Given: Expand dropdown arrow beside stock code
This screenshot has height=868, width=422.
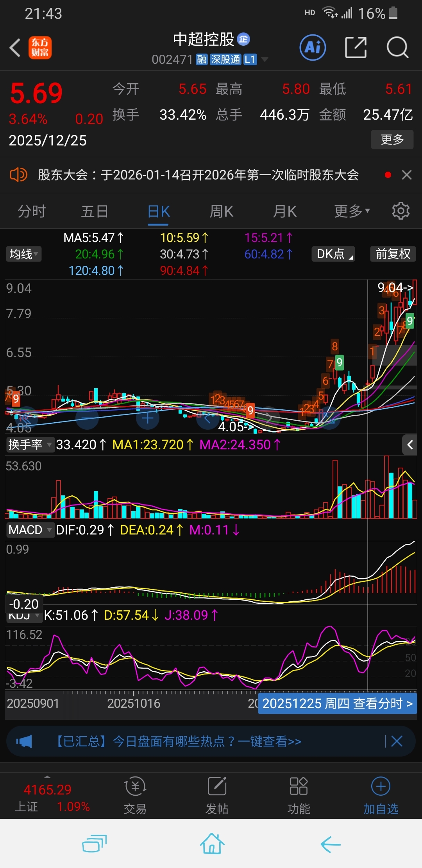Looking at the screenshot, I should [265, 59].
